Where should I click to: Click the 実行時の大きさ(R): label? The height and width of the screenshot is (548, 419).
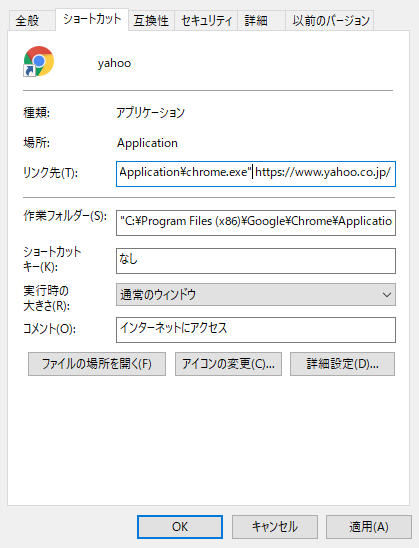tap(46, 298)
